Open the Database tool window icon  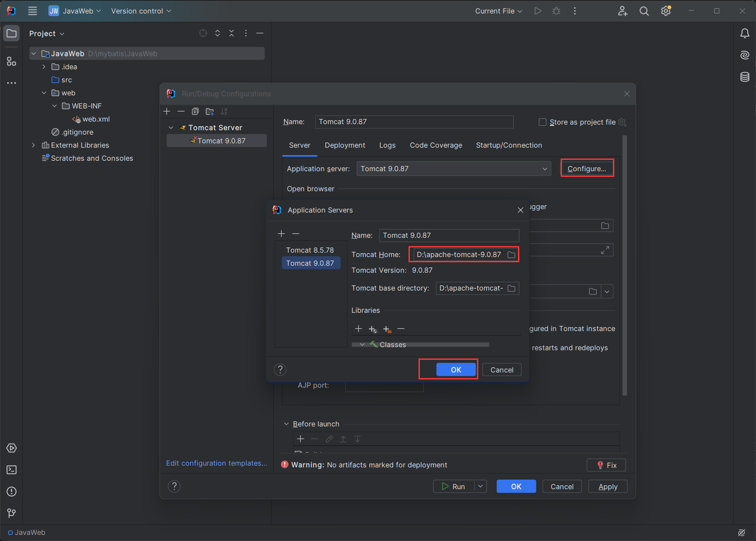point(745,77)
